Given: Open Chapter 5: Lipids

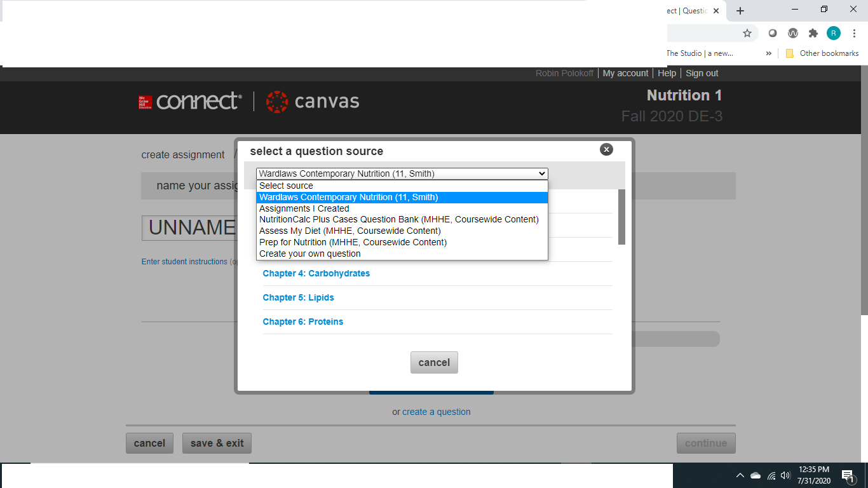Looking at the screenshot, I should 298,297.
